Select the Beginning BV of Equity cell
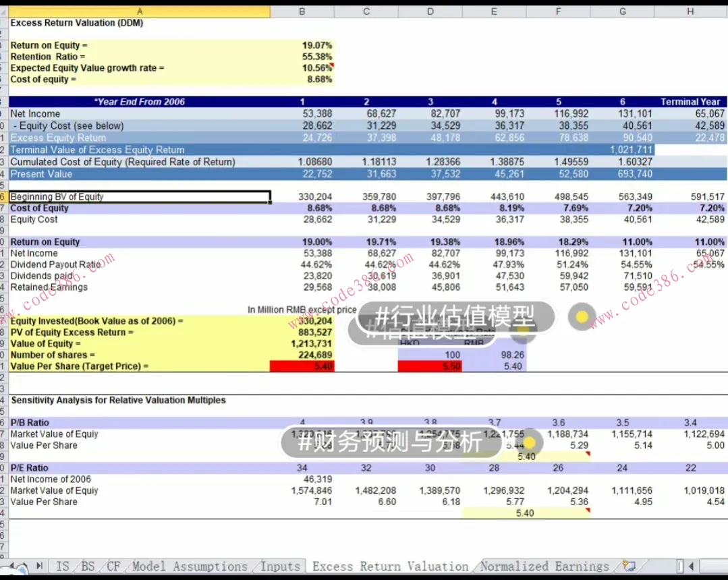 (x=139, y=197)
